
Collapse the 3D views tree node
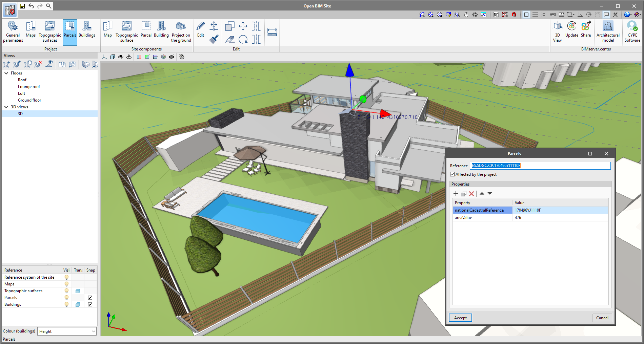click(6, 107)
